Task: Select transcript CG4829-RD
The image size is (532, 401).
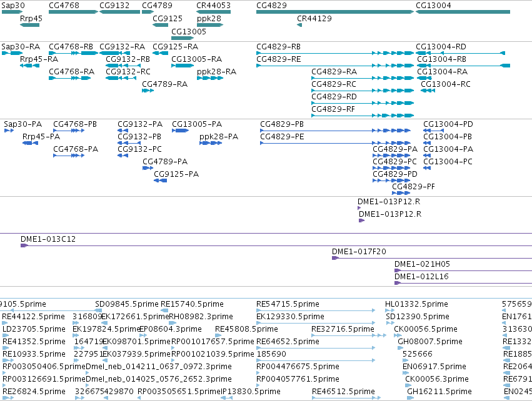Action: pyautogui.click(x=334, y=97)
